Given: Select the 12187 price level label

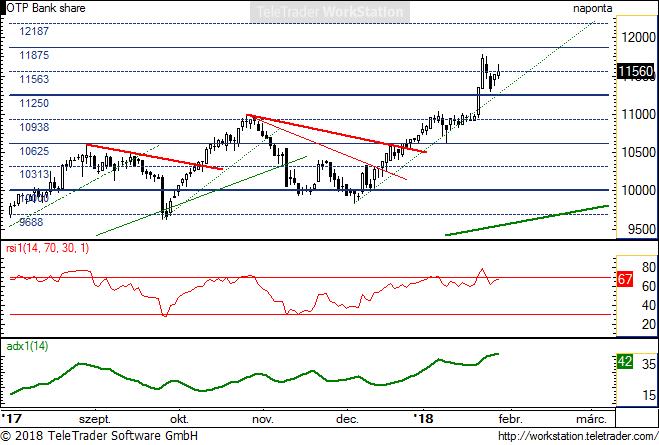Looking at the screenshot, I should (x=34, y=31).
